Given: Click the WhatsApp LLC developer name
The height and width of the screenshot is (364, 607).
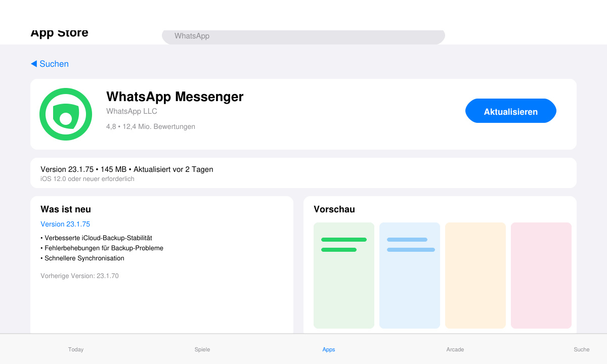Looking at the screenshot, I should pyautogui.click(x=132, y=111).
